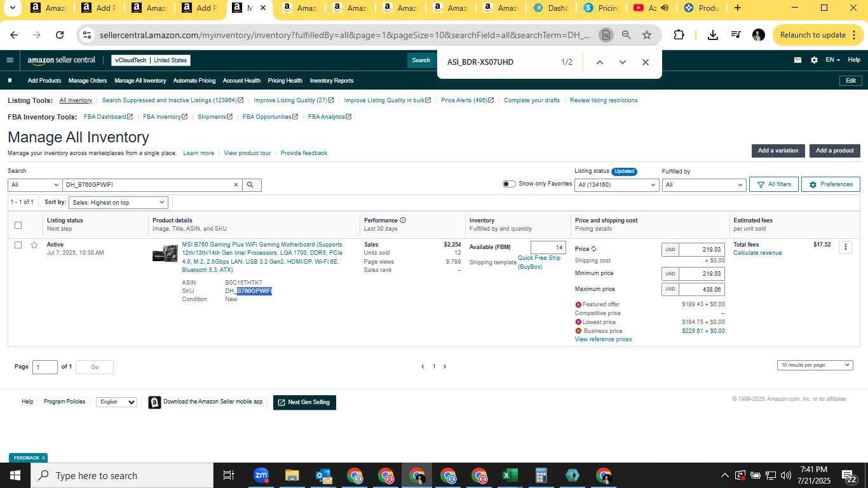
Task: Click the price refresh icon next to Price
Action: (594, 249)
